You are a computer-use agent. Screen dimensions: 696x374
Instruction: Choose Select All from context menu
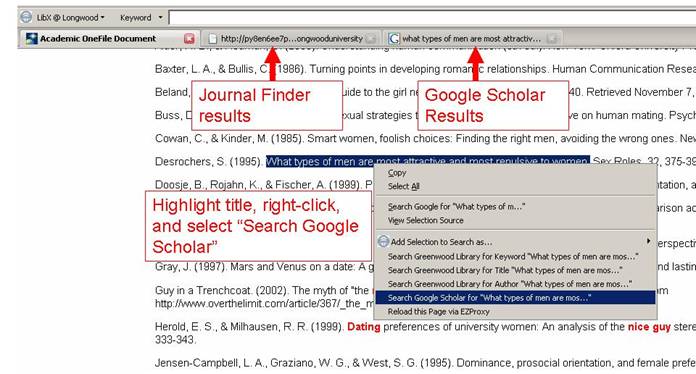403,186
